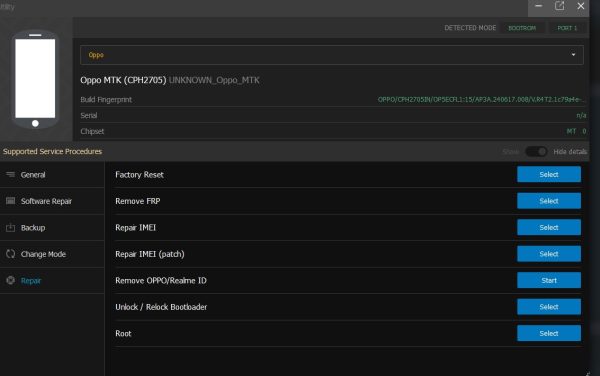Close the utility window
600x376 pixels.
coord(580,6)
